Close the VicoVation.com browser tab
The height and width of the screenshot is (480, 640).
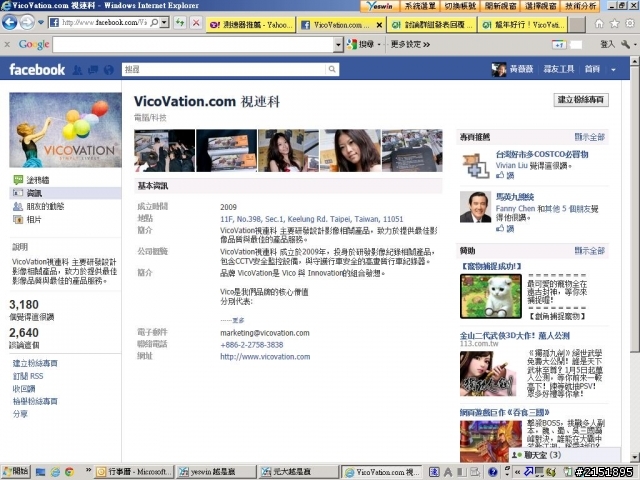[379, 25]
